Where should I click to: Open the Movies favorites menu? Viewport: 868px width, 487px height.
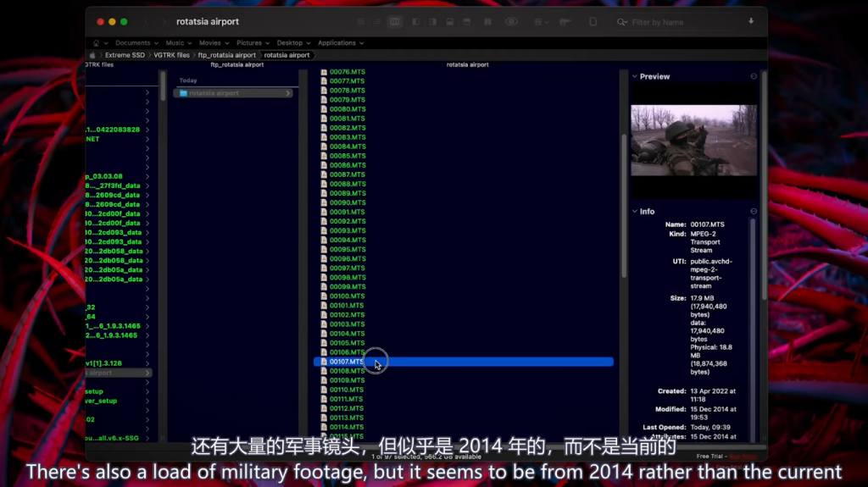[x=214, y=42]
